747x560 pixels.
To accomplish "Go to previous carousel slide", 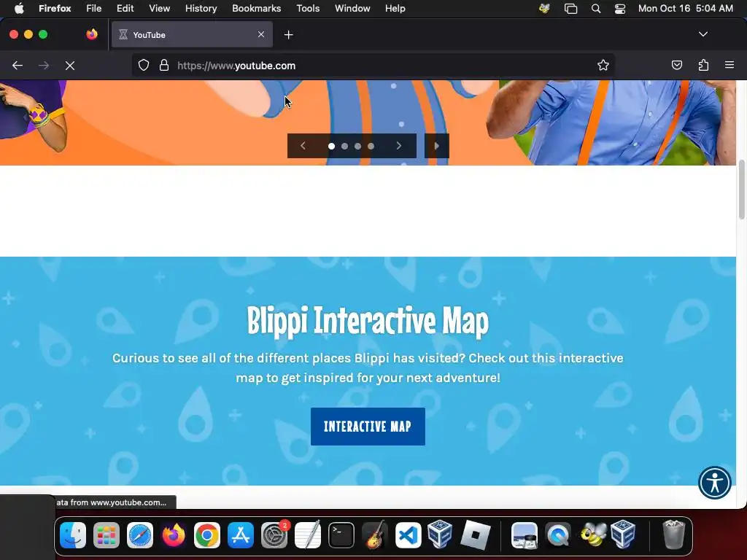I will click(x=303, y=146).
